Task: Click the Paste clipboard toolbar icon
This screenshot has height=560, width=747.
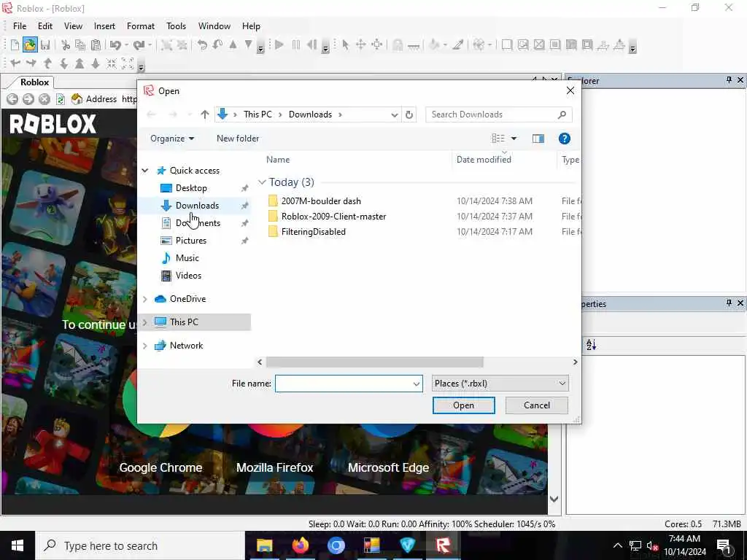Action: (96, 45)
